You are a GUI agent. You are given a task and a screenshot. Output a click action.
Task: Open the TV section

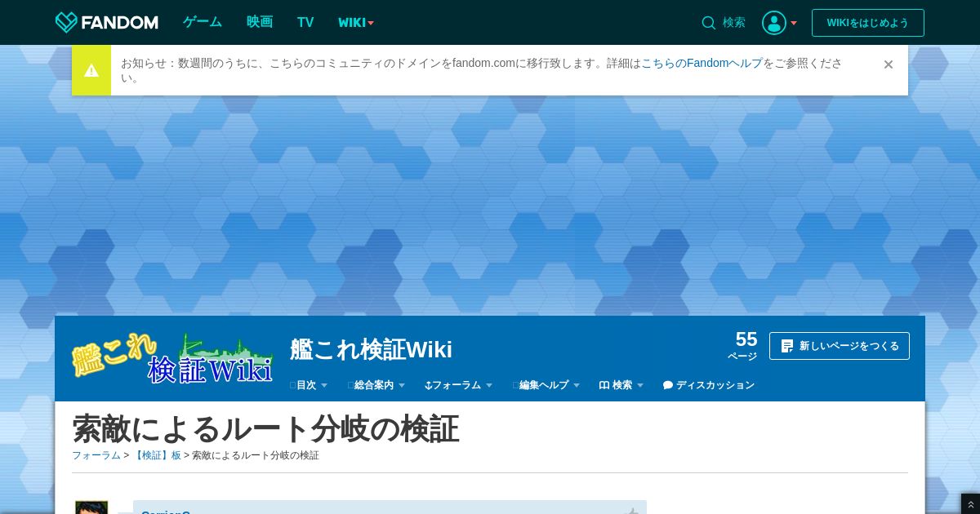305,22
